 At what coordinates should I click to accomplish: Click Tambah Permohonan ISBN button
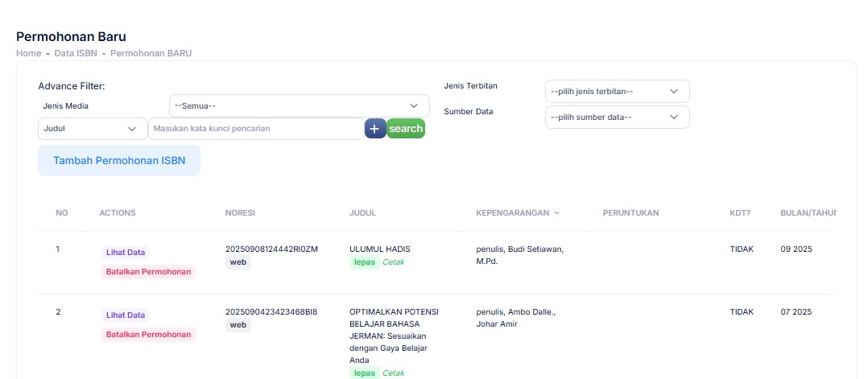click(x=119, y=160)
